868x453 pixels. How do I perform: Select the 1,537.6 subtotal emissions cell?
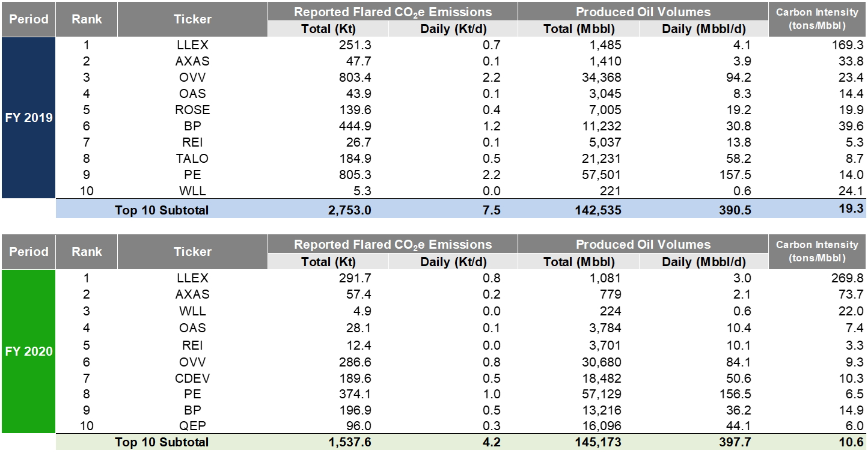pos(351,442)
